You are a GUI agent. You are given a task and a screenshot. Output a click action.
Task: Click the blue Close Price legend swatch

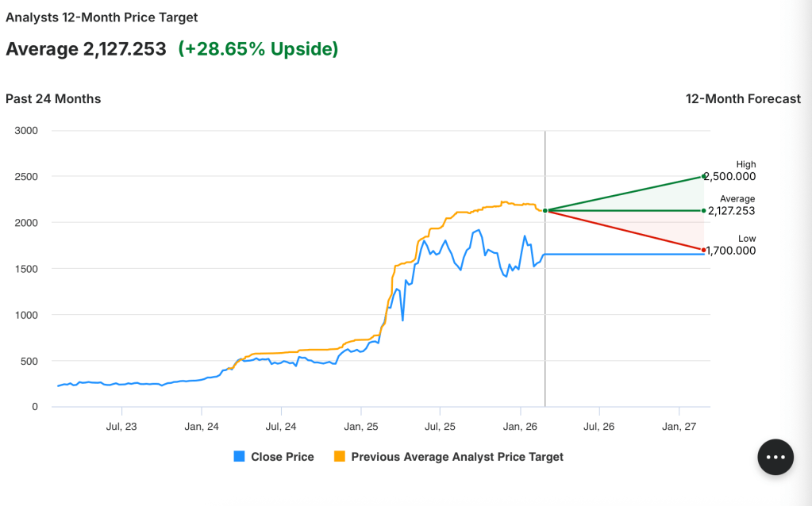tap(239, 457)
